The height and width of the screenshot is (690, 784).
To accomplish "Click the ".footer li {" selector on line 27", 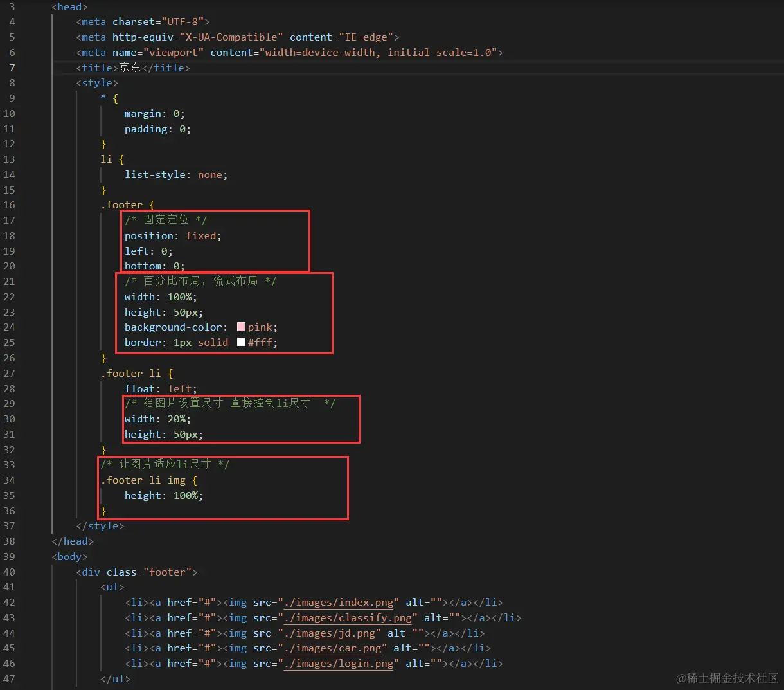I will (137, 374).
